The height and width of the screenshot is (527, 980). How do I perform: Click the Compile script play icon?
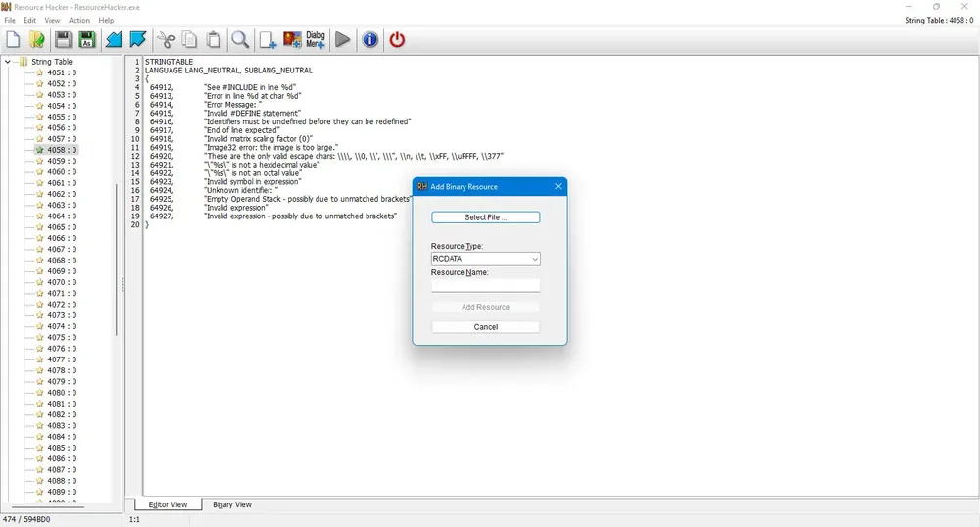coord(342,40)
